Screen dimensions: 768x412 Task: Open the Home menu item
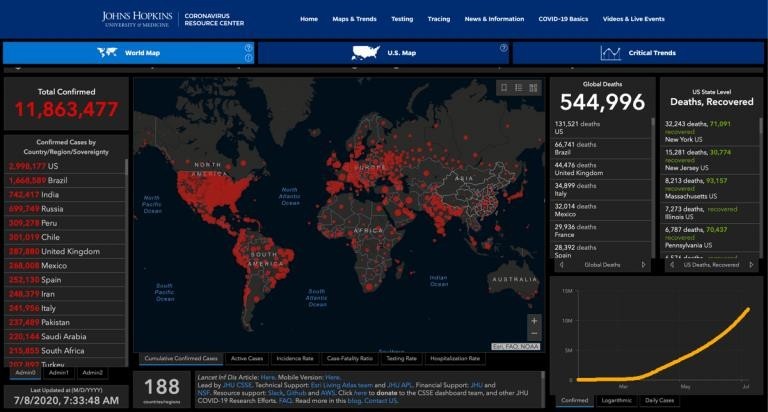(x=309, y=19)
